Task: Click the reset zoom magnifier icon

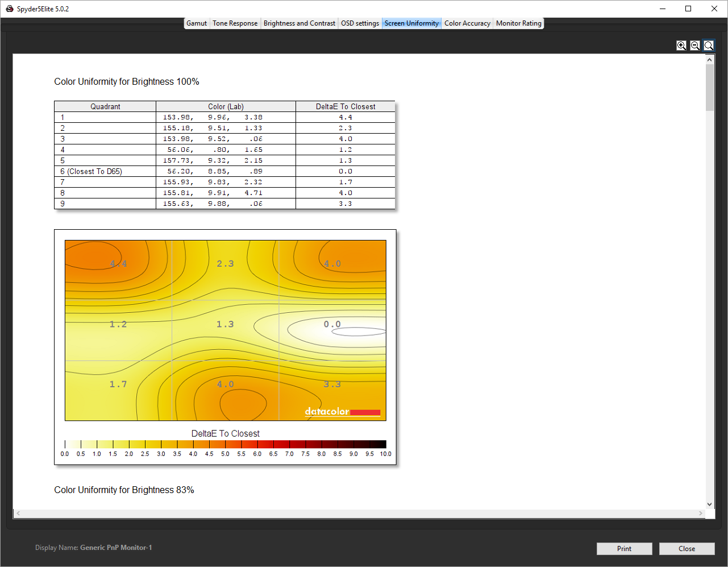Action: click(x=709, y=45)
